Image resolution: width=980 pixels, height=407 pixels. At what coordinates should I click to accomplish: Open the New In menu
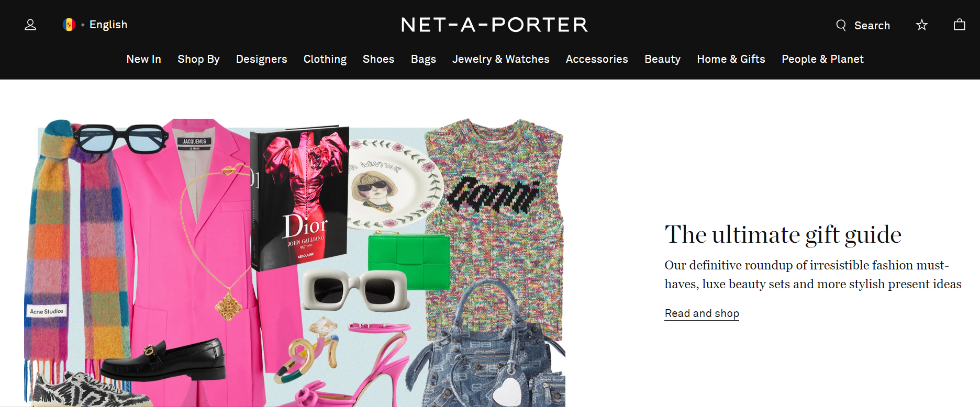pos(143,59)
